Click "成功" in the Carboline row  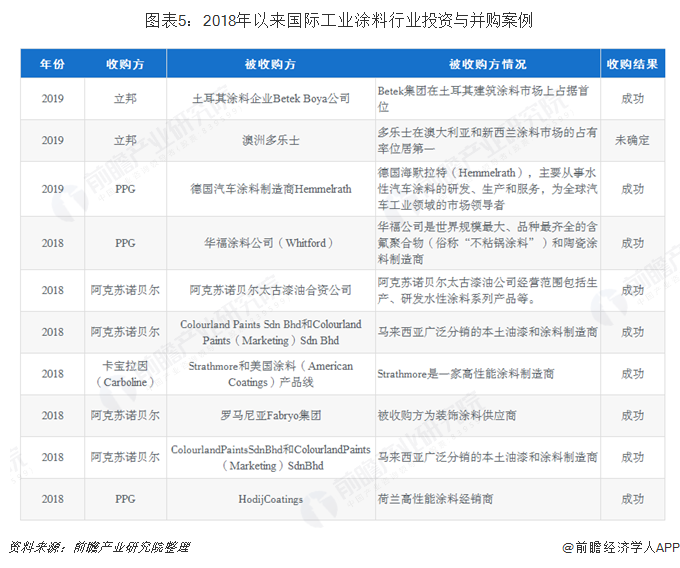[632, 374]
